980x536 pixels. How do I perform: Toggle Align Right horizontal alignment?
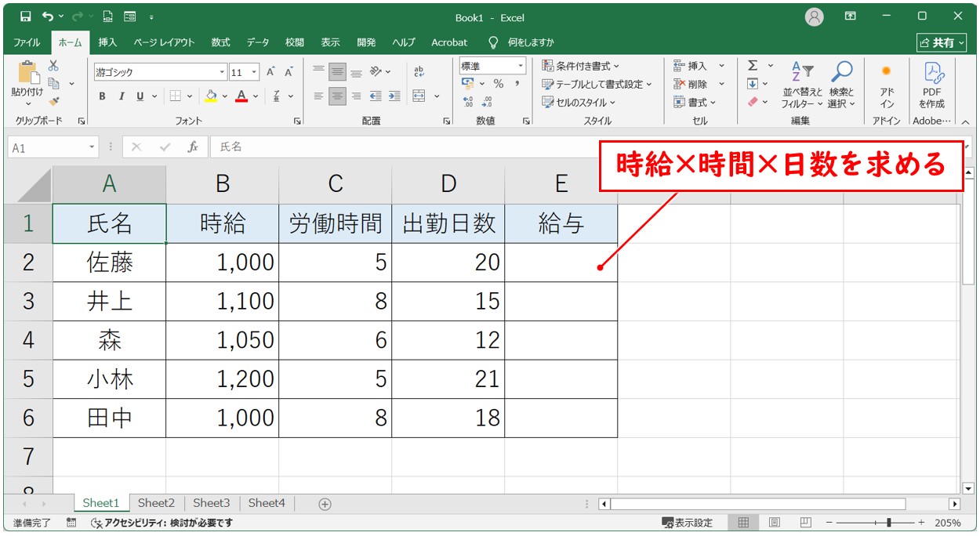(x=356, y=96)
